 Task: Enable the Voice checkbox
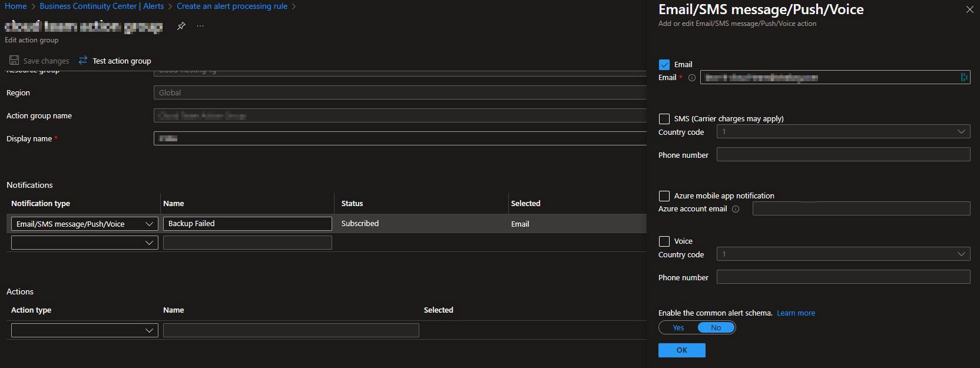(664, 241)
